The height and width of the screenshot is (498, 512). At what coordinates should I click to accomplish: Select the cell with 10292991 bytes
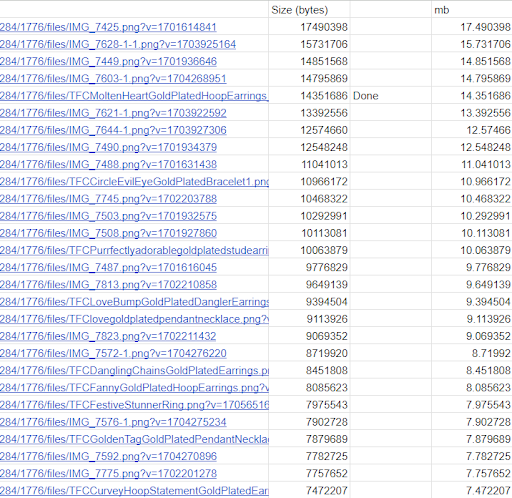pyautogui.click(x=309, y=216)
